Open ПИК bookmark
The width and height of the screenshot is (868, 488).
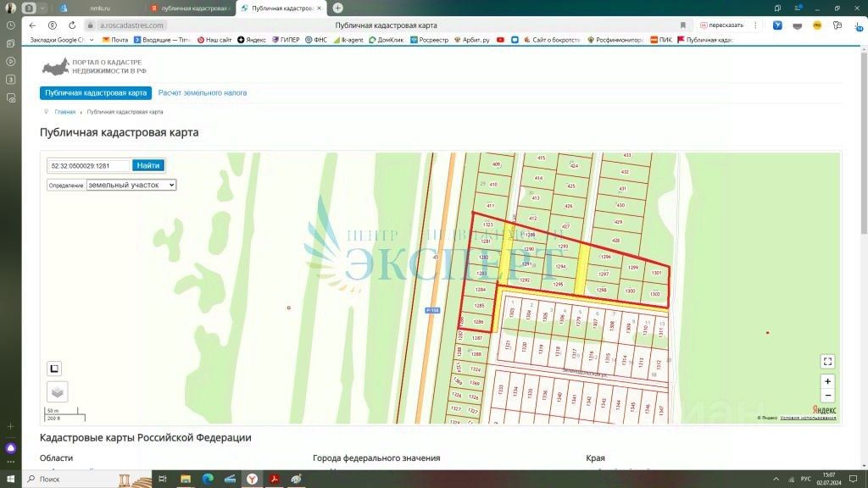point(661,40)
